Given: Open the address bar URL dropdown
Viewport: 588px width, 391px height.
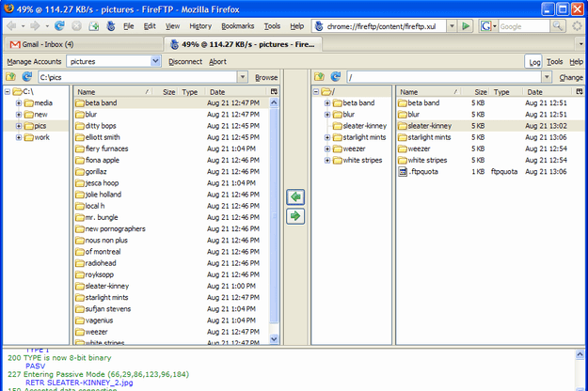Looking at the screenshot, I should tap(452, 26).
